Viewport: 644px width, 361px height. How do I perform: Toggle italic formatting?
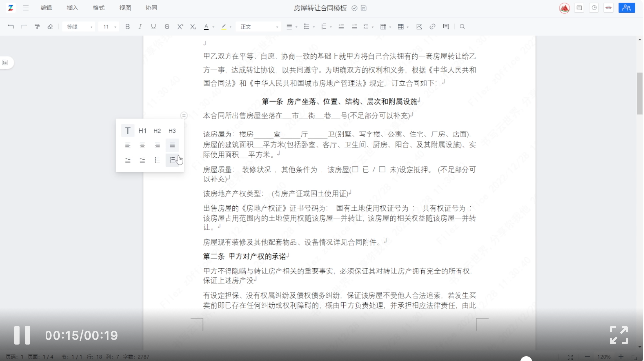click(140, 27)
